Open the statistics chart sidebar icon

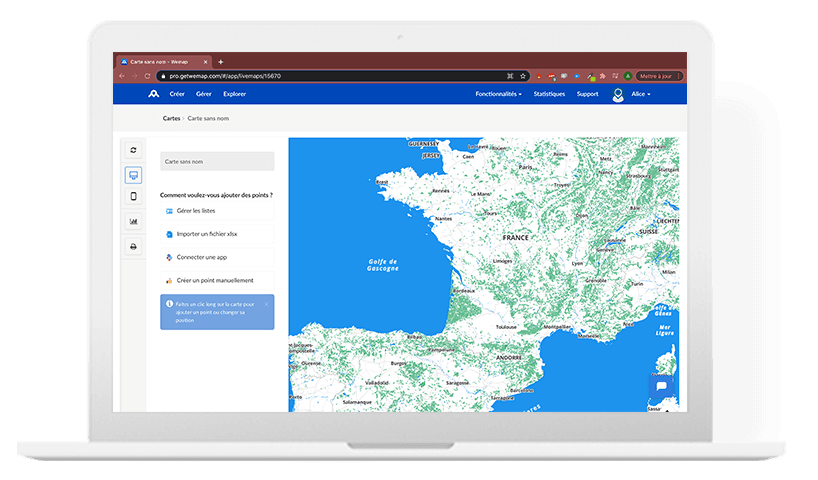pyautogui.click(x=134, y=221)
